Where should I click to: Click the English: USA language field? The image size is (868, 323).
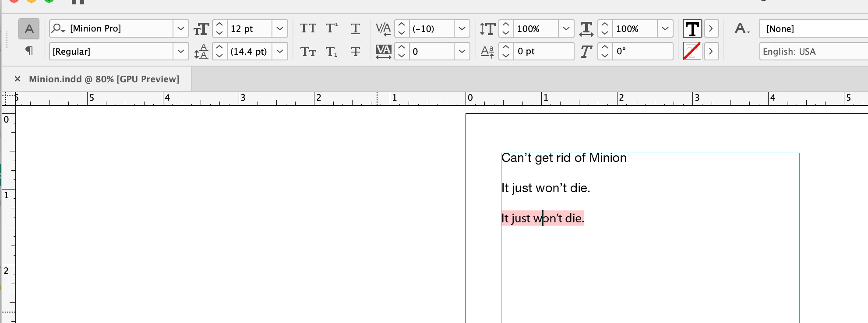[814, 51]
